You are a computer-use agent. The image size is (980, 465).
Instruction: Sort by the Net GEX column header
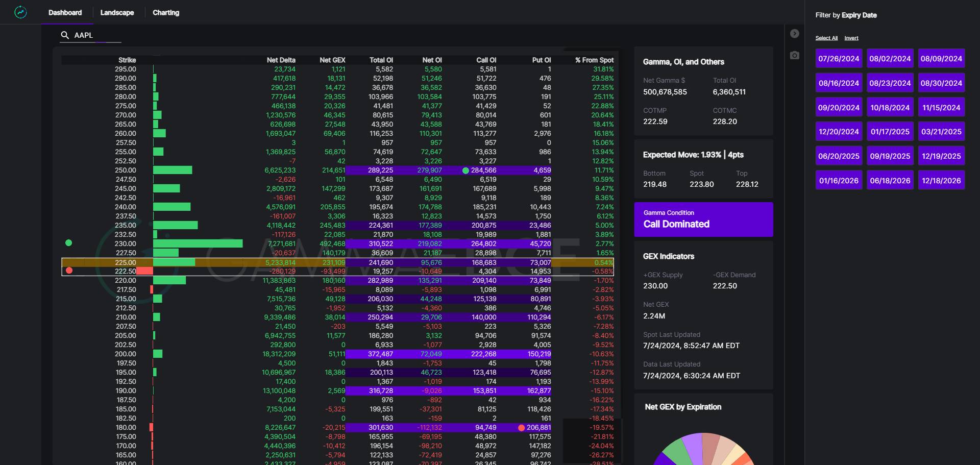pyautogui.click(x=332, y=60)
